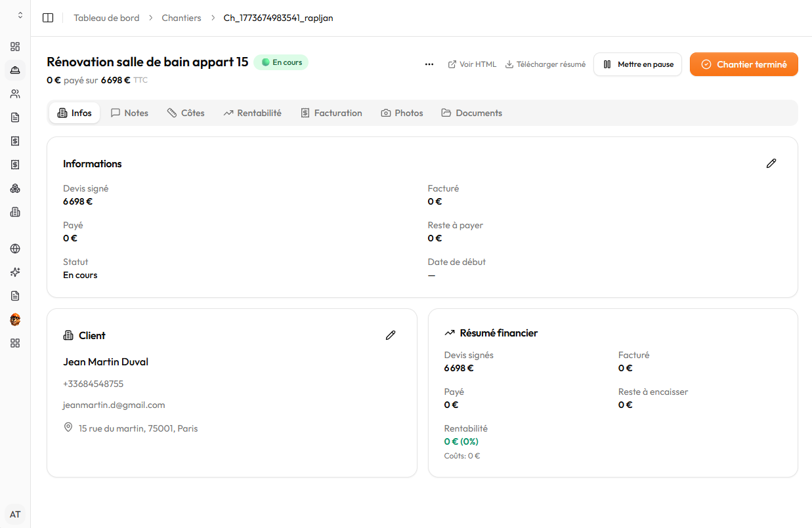
Task: Click the location pin beside the client address
Action: [68, 427]
